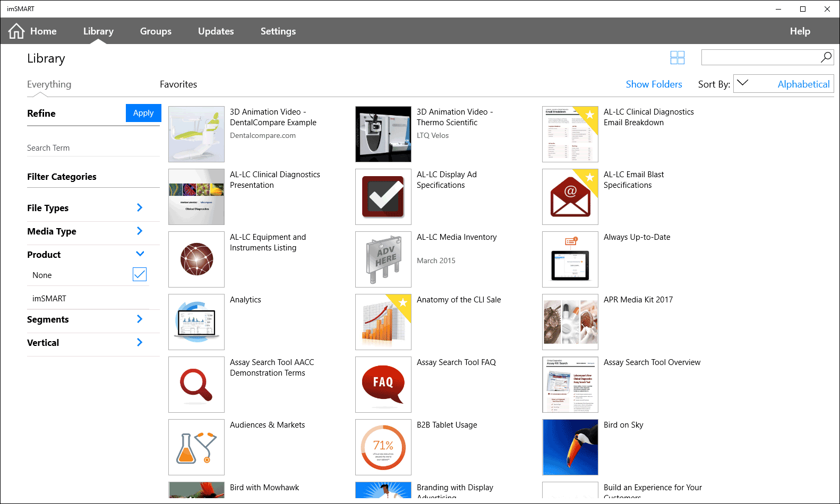Select the Everything tab
This screenshot has width=840, height=504.
coord(49,84)
